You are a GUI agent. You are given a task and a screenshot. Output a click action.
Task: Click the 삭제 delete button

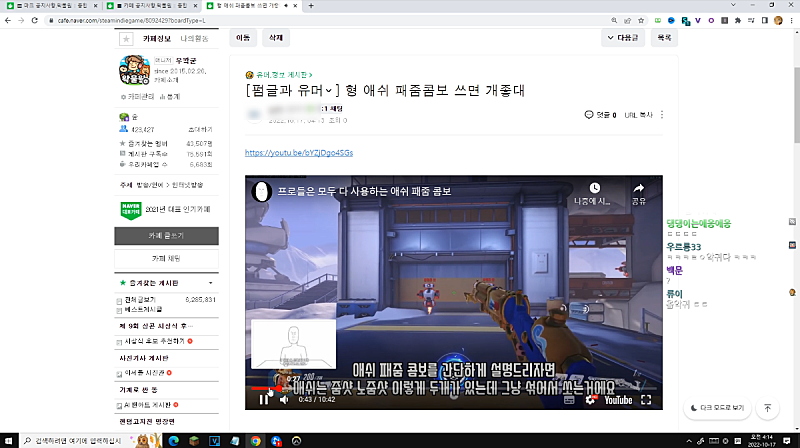[x=276, y=38]
